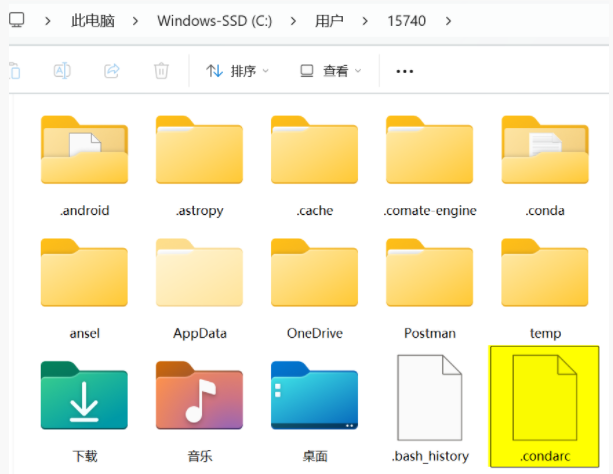This screenshot has height=474, width=613.
Task: Select the OneDrive folder icon
Action: (x=314, y=272)
